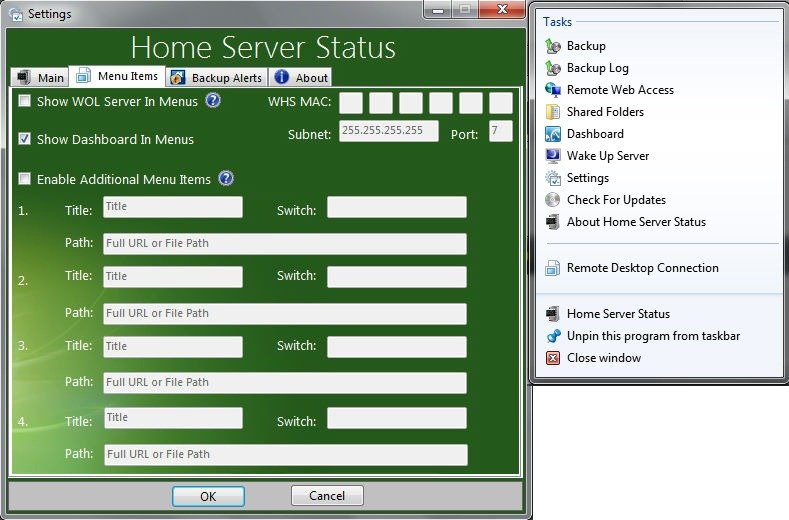Click the Backup icon in Tasks list
Viewport: 789px width, 520px height.
click(553, 46)
